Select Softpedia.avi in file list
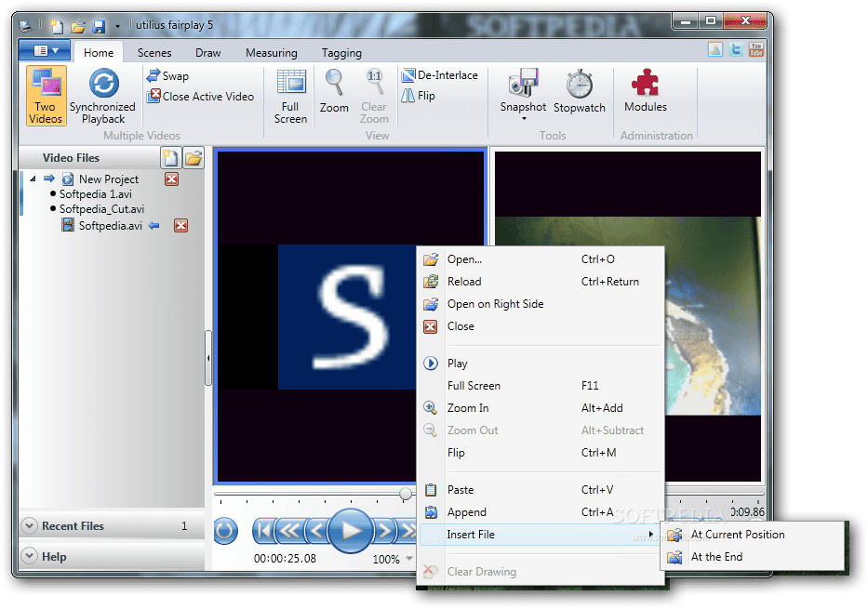This screenshot has width=868, height=609. click(110, 226)
